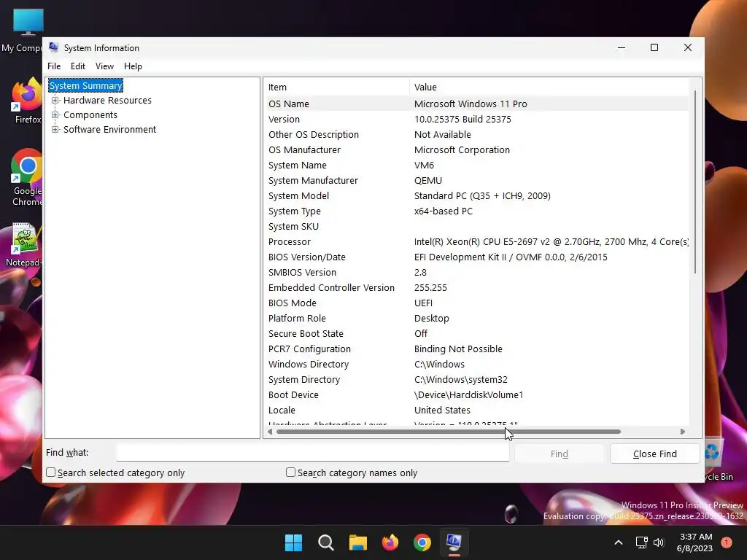Select the Hardware Resources tree label
The height and width of the screenshot is (560, 747).
107,101
